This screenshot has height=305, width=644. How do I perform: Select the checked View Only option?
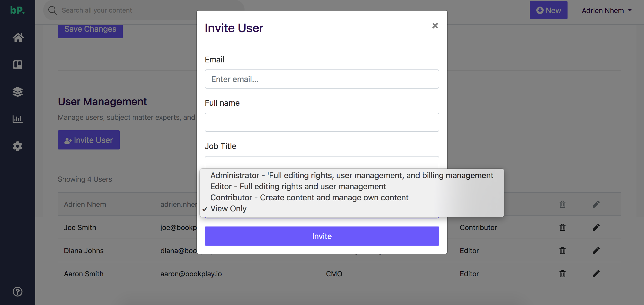coord(228,209)
